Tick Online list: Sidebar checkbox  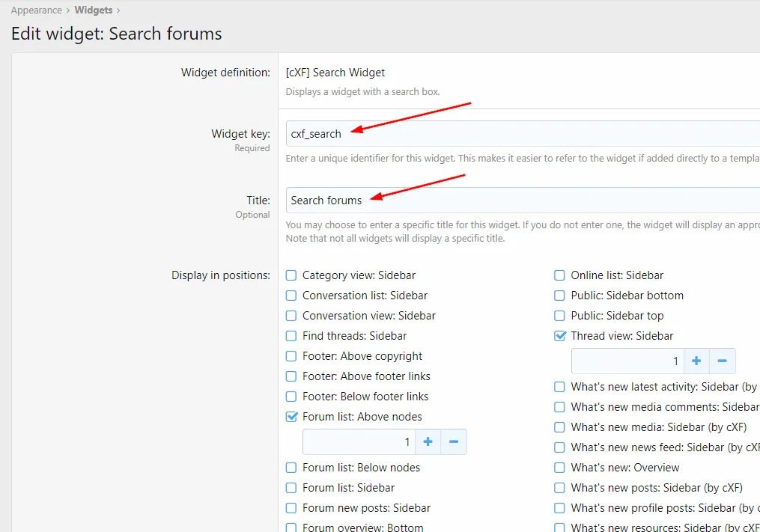tap(560, 275)
